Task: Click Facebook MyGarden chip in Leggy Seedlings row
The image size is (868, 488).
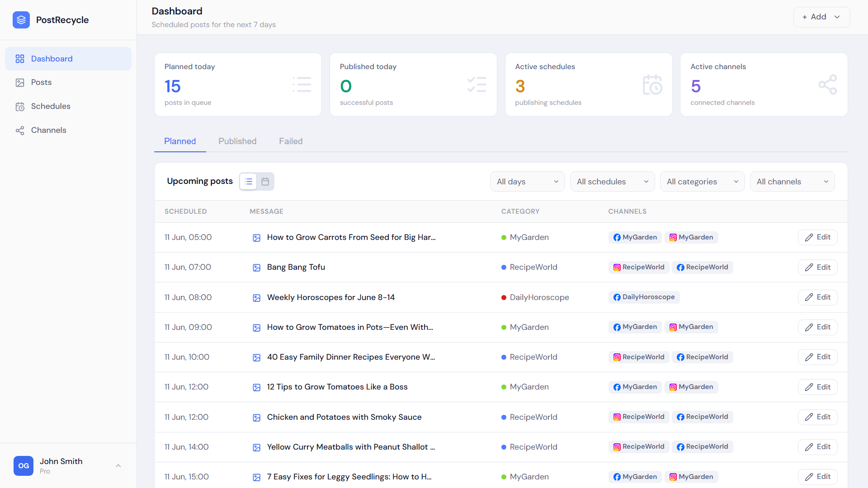Action: click(635, 477)
